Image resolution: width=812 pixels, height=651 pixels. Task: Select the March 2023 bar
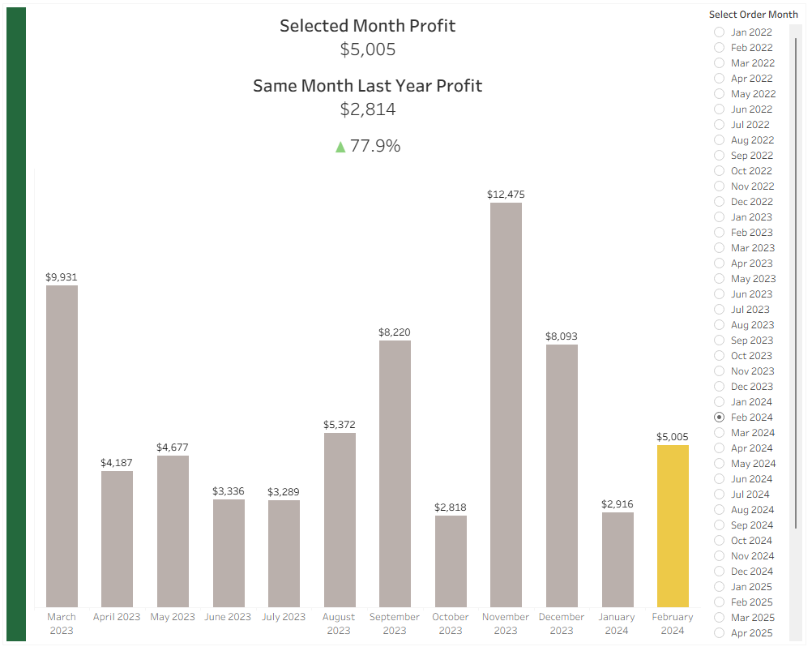[x=62, y=446]
